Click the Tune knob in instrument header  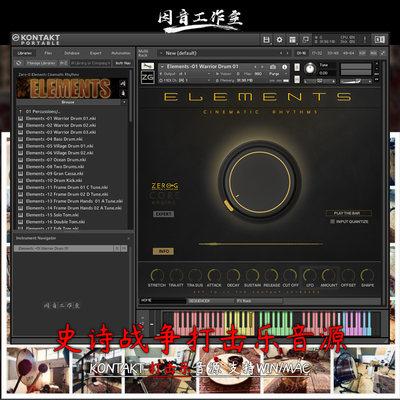310,69
